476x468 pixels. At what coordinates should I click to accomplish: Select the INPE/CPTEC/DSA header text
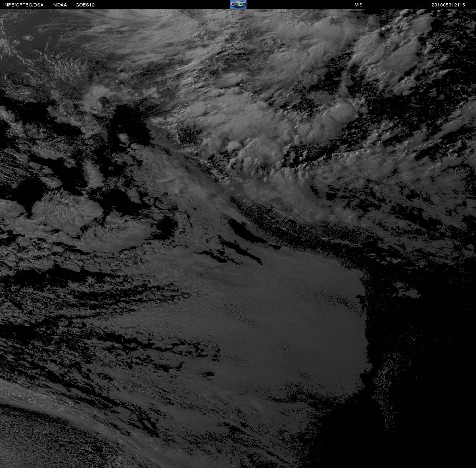[23, 5]
